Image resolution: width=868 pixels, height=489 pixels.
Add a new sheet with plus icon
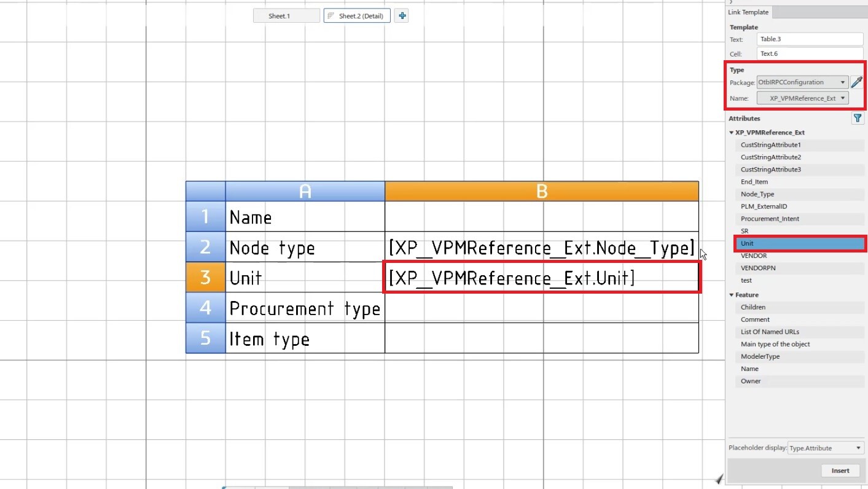402,16
